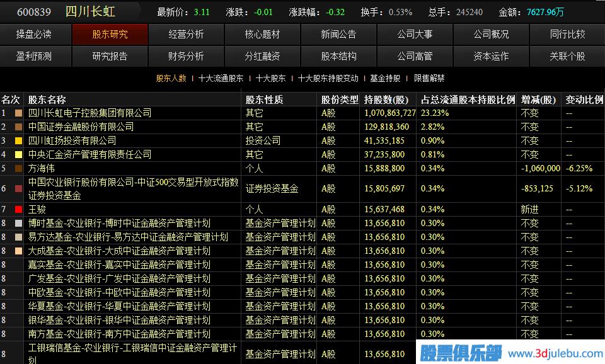Click 证券投资基金 nature cell
This screenshot has width=605, height=364.
coord(272,188)
